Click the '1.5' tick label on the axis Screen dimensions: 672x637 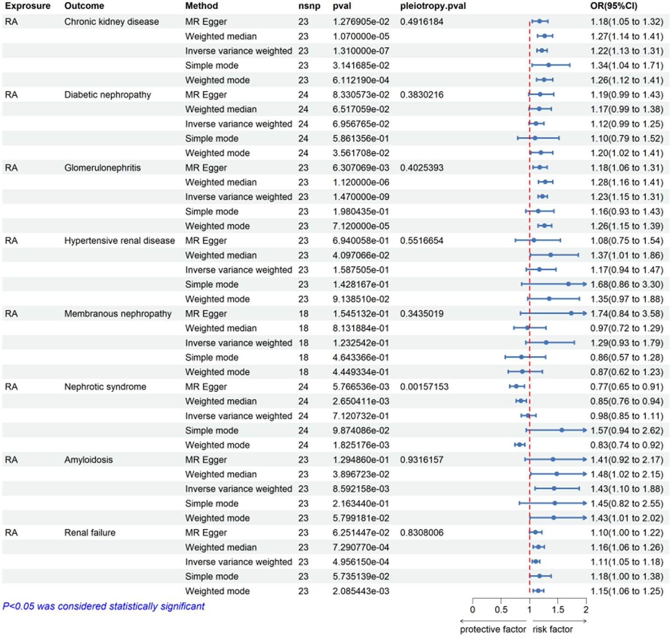click(x=558, y=609)
